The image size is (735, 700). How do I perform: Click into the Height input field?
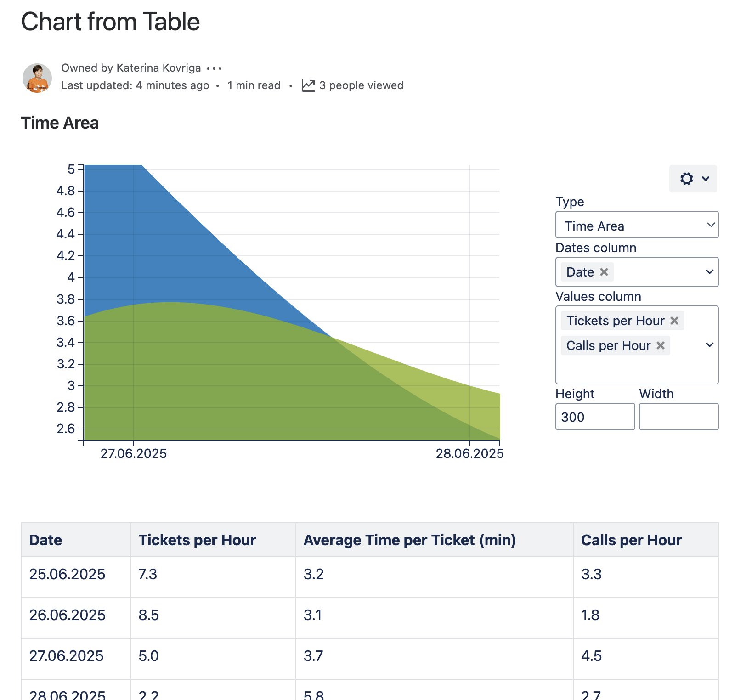pos(595,417)
